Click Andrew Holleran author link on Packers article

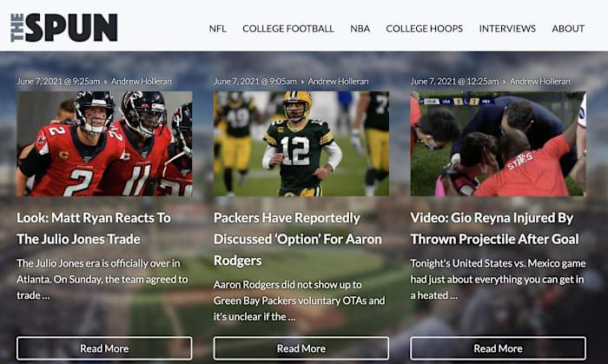(338, 82)
